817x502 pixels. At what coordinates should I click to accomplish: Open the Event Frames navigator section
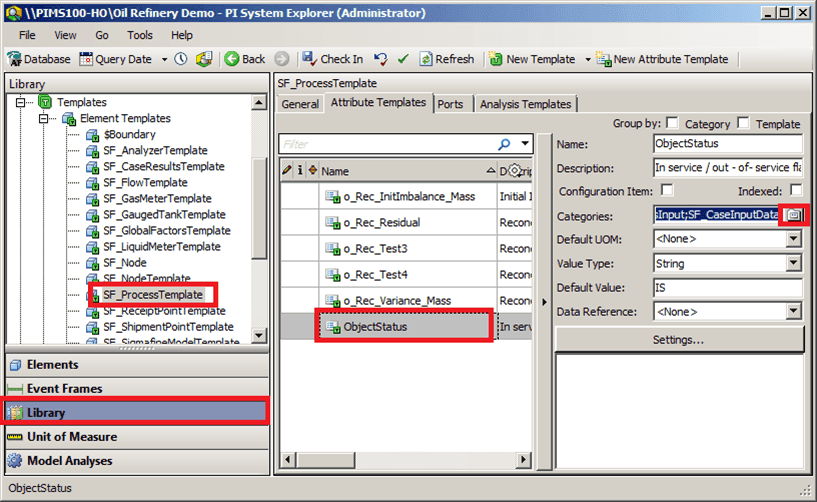(x=137, y=389)
